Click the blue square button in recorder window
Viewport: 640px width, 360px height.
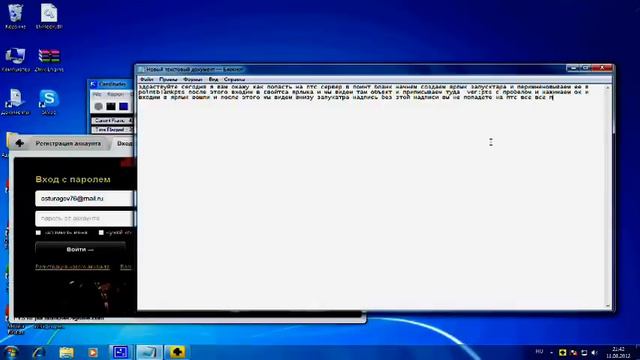[124, 107]
